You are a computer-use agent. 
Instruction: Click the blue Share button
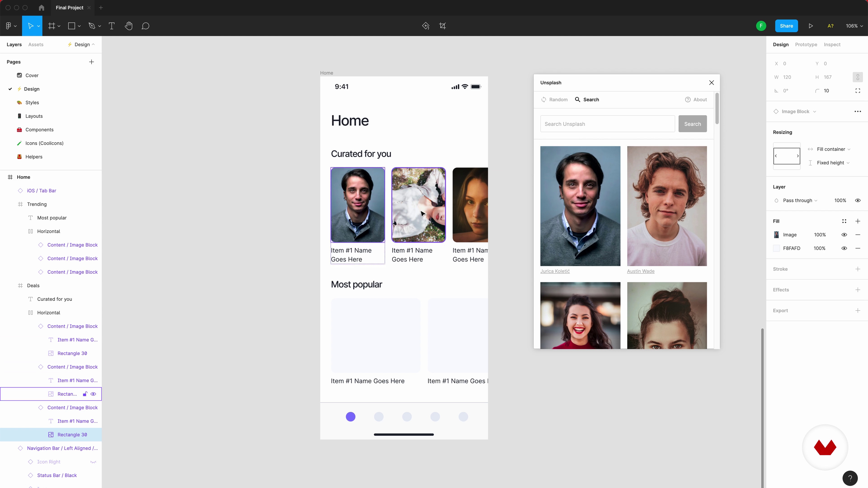point(786,26)
